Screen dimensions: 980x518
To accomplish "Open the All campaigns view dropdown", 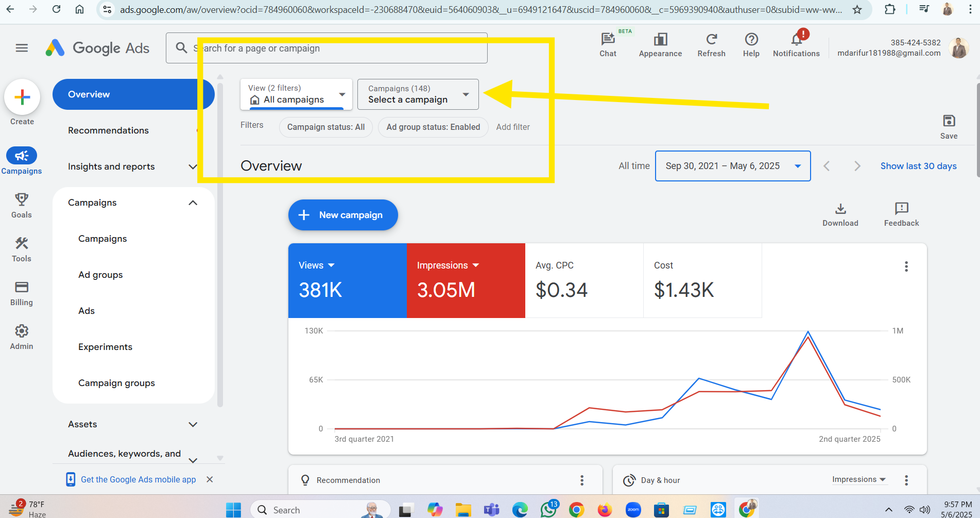I will tap(296, 94).
